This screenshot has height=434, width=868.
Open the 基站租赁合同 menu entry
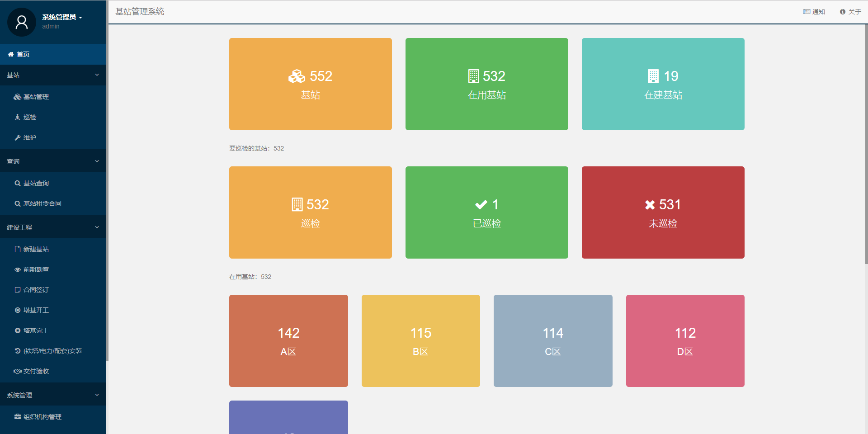click(42, 203)
